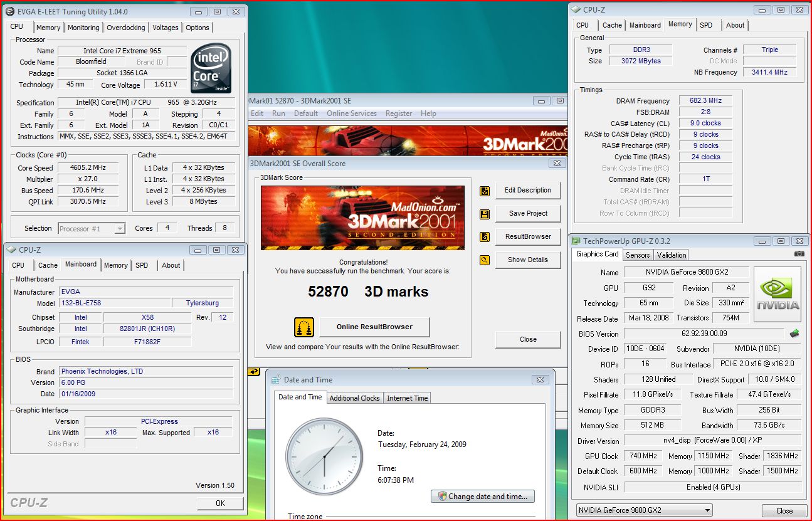This screenshot has width=812, height=521.
Task: Open the Register menu in 3DMark2001
Action: click(x=399, y=113)
